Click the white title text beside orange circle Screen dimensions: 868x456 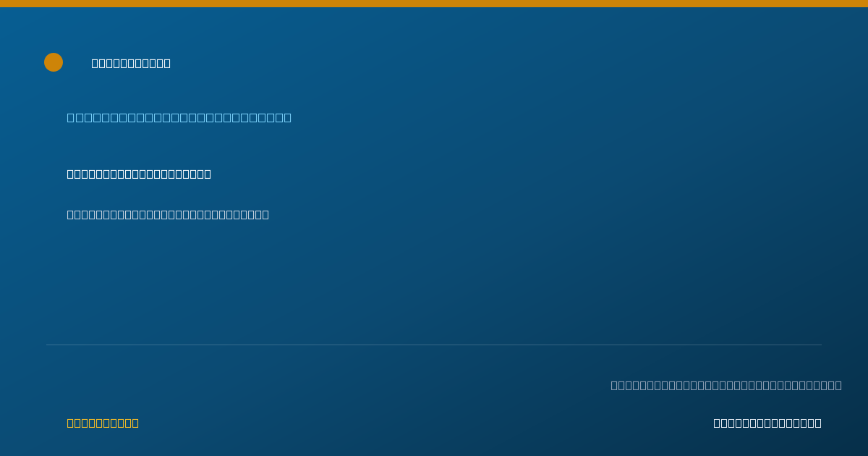131,63
